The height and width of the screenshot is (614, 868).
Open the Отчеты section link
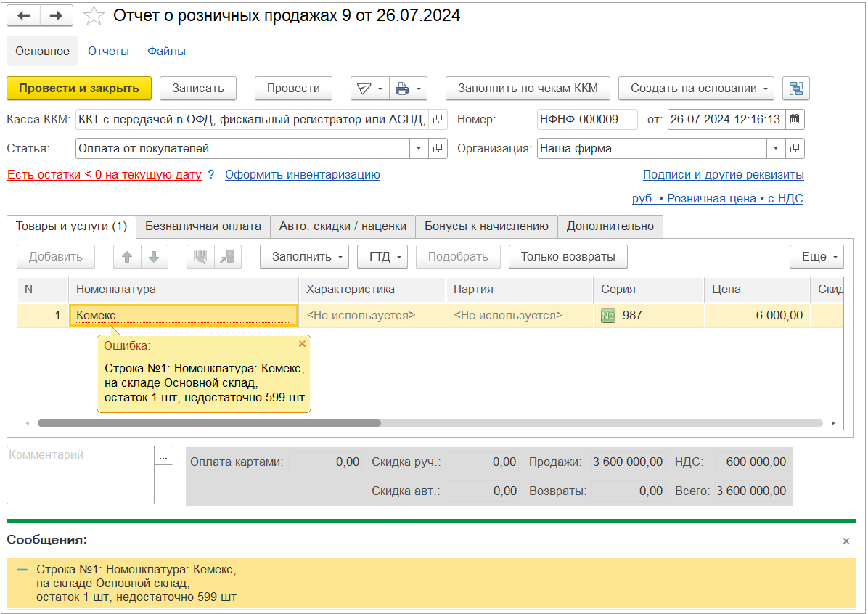pyautogui.click(x=109, y=51)
